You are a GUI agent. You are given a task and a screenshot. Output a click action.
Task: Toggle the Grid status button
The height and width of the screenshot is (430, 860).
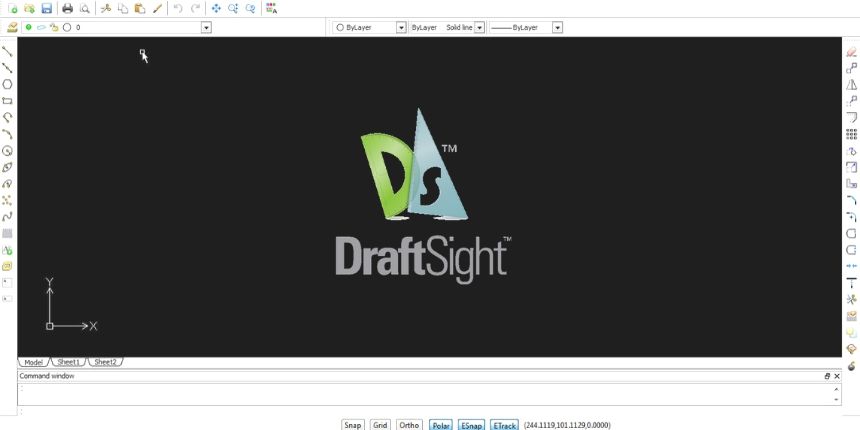[x=380, y=425]
